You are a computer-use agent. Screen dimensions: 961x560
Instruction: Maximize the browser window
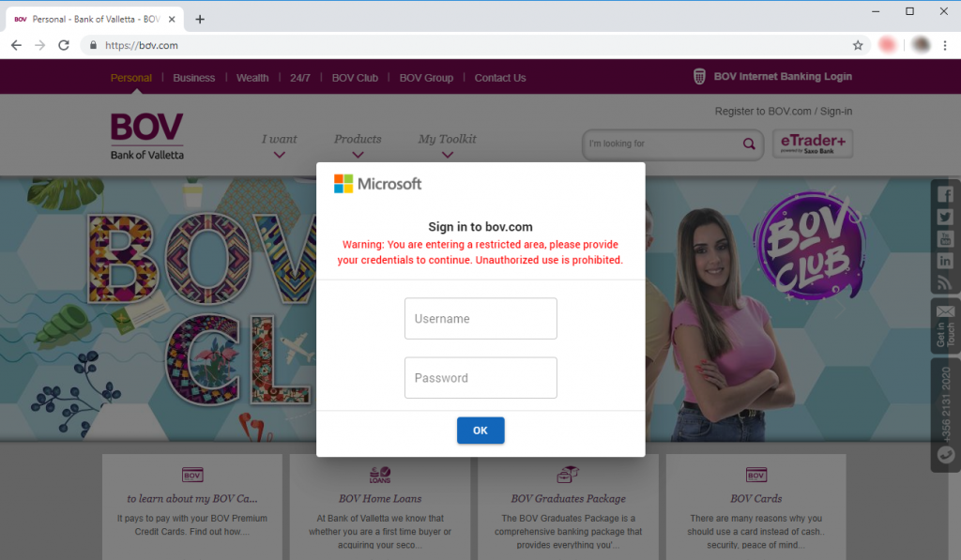pos(909,11)
